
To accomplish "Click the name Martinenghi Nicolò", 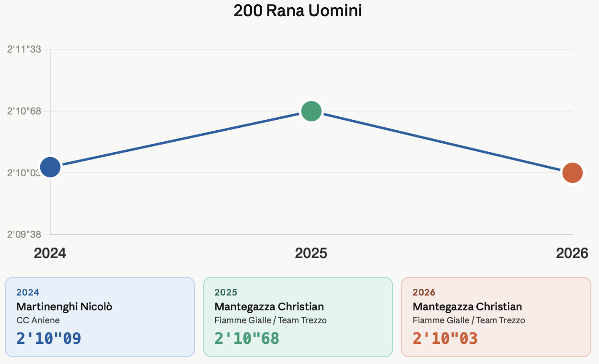I will point(64,307).
